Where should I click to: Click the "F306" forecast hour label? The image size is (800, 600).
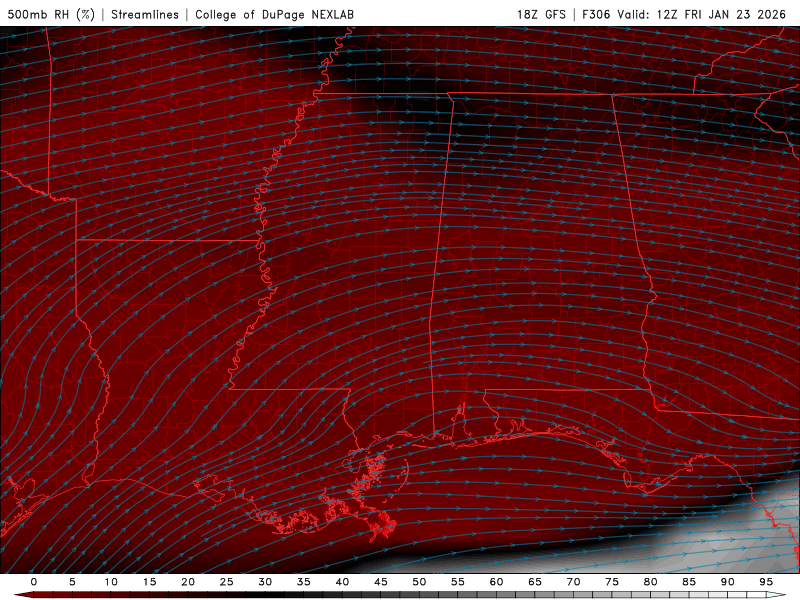596,14
